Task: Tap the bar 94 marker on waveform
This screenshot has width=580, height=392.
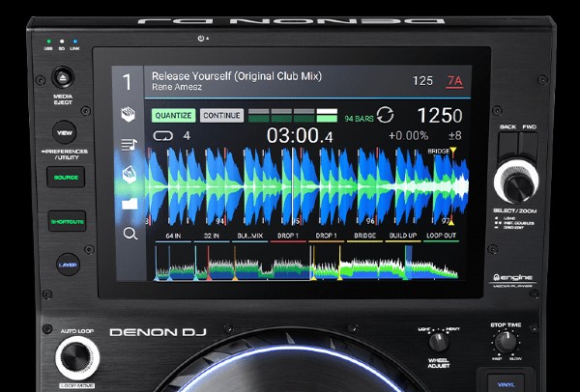Action: coord(220,221)
